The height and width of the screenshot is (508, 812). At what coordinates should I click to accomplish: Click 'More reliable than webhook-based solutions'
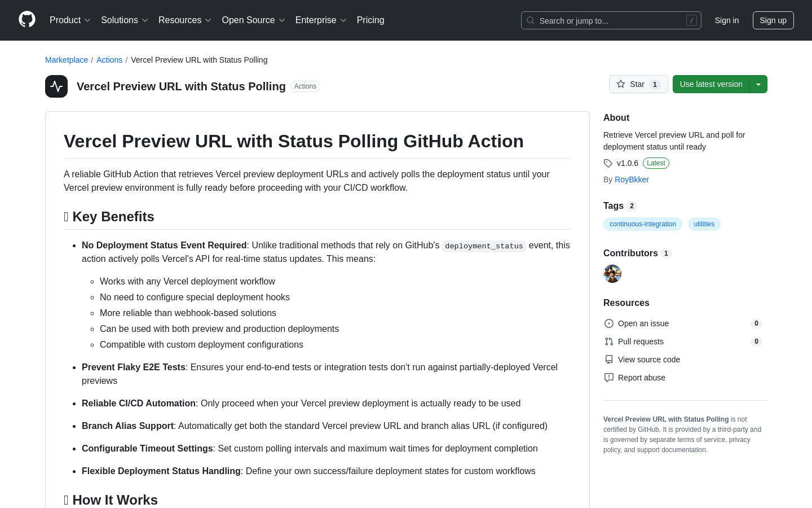coord(188,313)
